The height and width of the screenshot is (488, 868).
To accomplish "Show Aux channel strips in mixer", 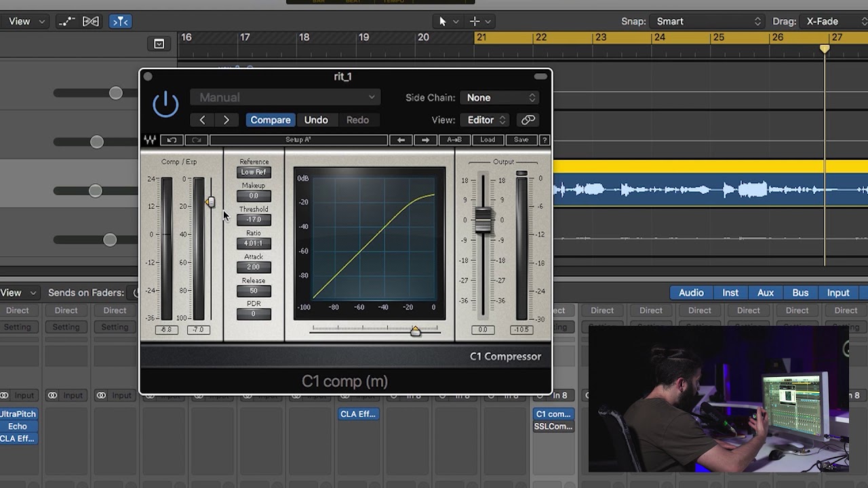I will 766,293.
